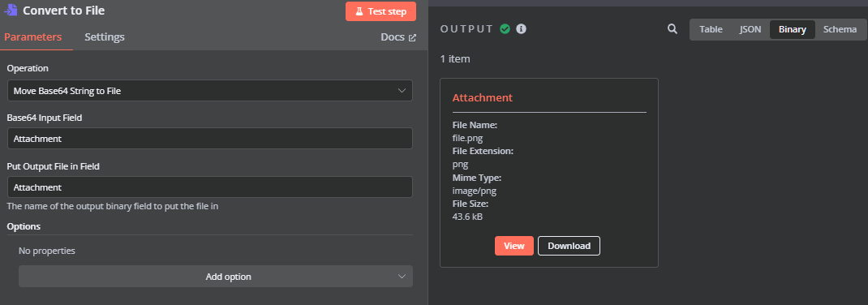Click the Put Output File in Field box
This screenshot has width=868, height=305.
[x=210, y=187]
